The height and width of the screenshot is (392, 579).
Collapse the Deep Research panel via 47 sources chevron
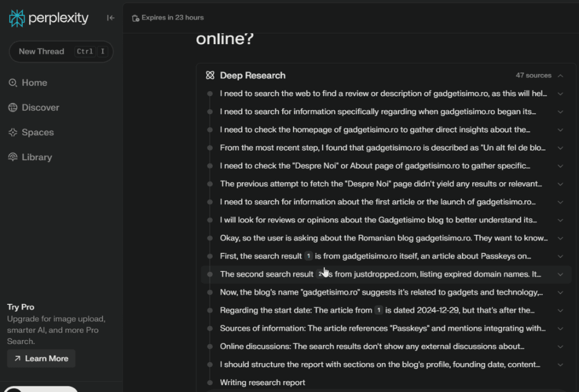click(560, 75)
